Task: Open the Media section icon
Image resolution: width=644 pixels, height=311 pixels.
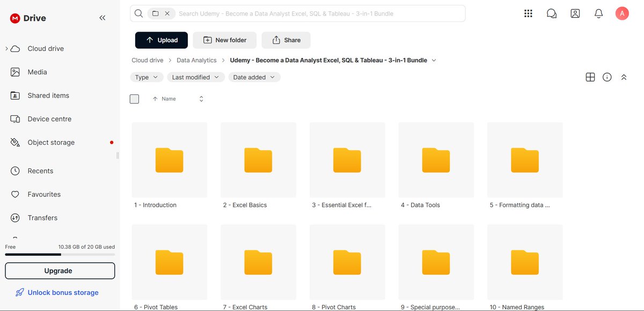Action: click(x=16, y=72)
